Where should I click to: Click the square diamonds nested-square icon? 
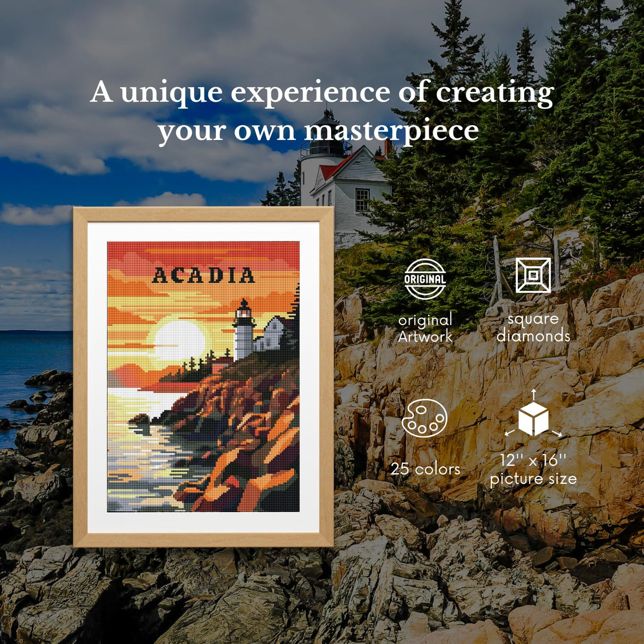tap(533, 275)
